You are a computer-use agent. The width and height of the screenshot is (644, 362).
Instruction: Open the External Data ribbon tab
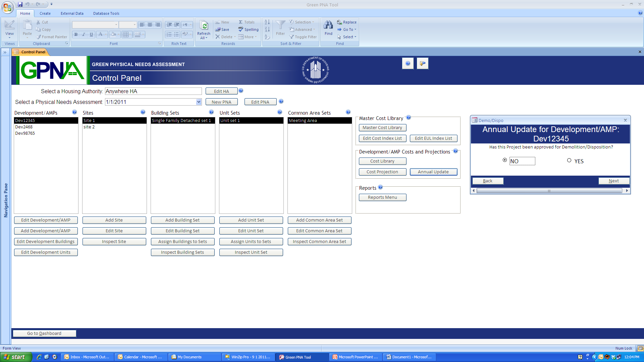tap(72, 13)
